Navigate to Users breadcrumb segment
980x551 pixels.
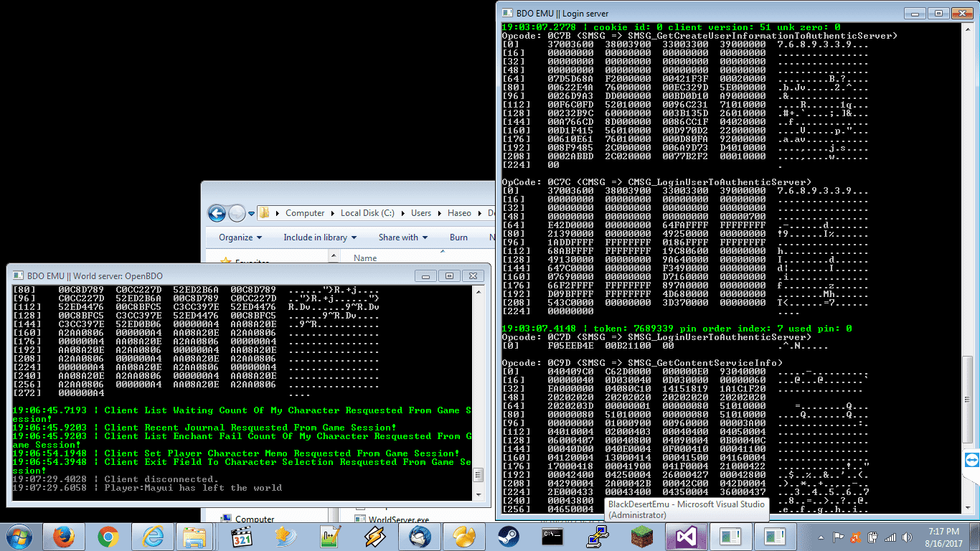click(x=421, y=213)
